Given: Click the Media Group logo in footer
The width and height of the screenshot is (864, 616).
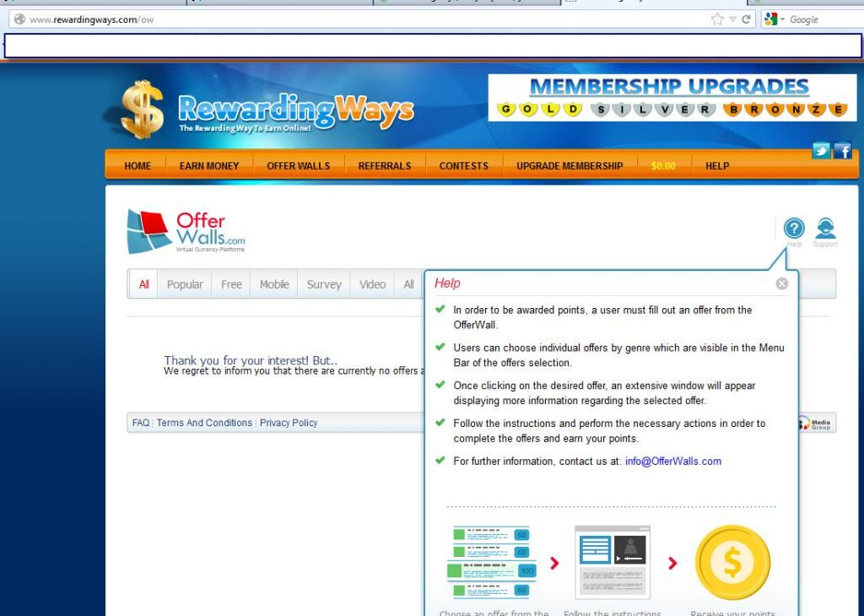Looking at the screenshot, I should click(x=816, y=424).
